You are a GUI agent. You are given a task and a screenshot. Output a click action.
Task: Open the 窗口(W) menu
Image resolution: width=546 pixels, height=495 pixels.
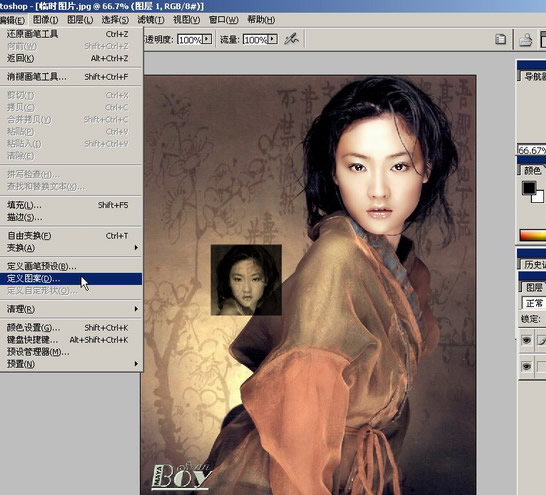223,20
